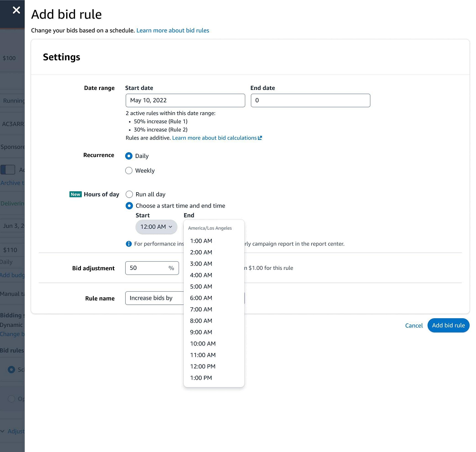476x452 pixels.
Task: Toggle the switch in the left sidebar
Action: [x=8, y=169]
